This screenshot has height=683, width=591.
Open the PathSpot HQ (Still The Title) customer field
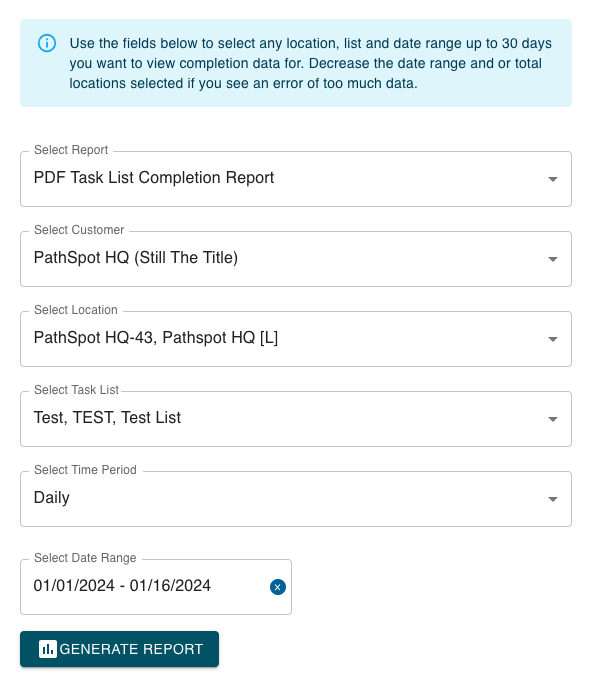pos(296,259)
